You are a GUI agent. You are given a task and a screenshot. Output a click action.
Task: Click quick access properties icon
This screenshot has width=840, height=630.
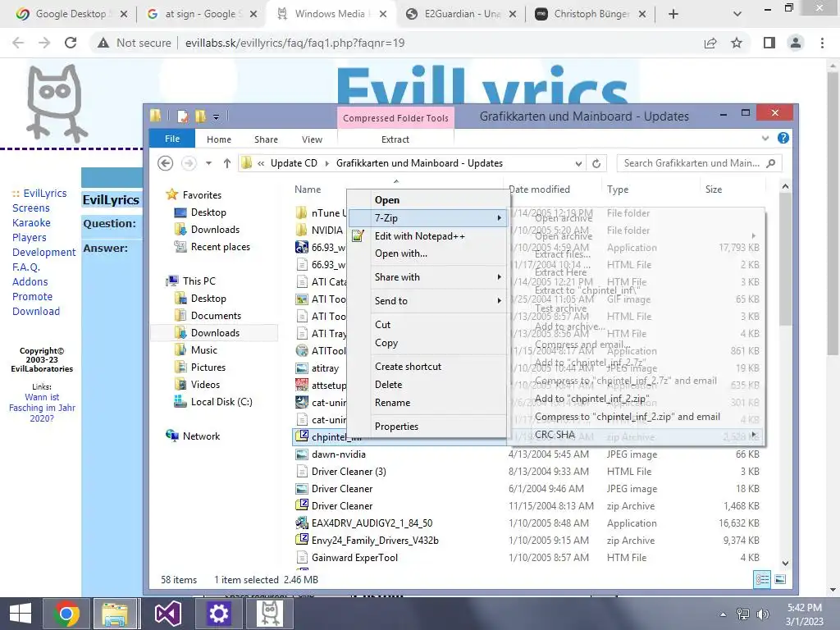pyautogui.click(x=183, y=116)
